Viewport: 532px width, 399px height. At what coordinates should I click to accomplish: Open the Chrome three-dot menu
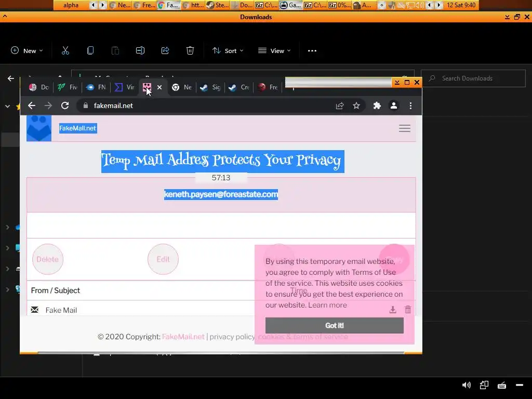[x=410, y=105]
